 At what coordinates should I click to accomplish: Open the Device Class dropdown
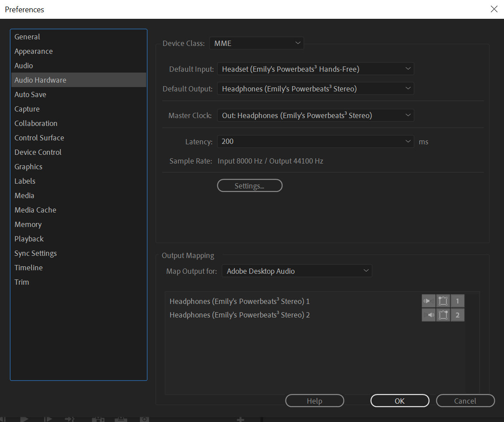(257, 43)
